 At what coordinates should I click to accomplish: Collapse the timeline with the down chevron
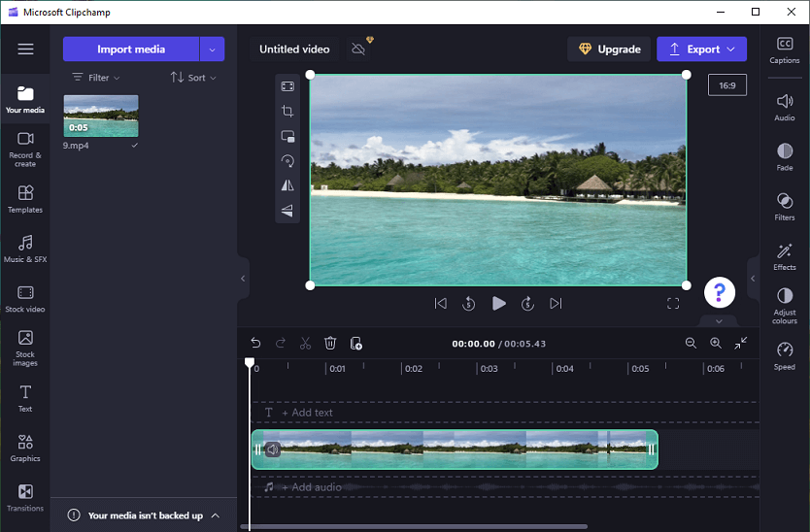tap(719, 321)
